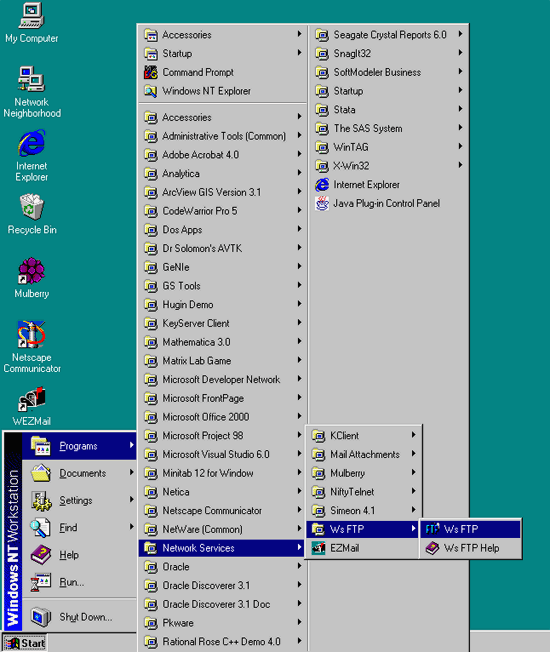Launch Ws FTP from the submenu
550x652 pixels.
pyautogui.click(x=471, y=529)
